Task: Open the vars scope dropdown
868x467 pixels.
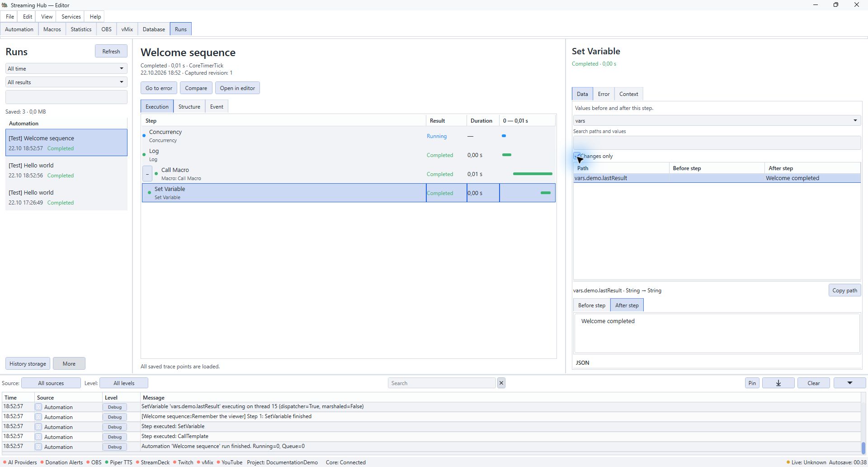Action: [717, 120]
